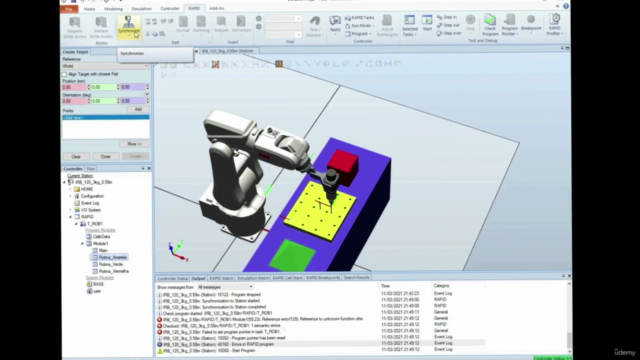
Task: Click the Apply controller button
Action: pyautogui.click(x=335, y=24)
